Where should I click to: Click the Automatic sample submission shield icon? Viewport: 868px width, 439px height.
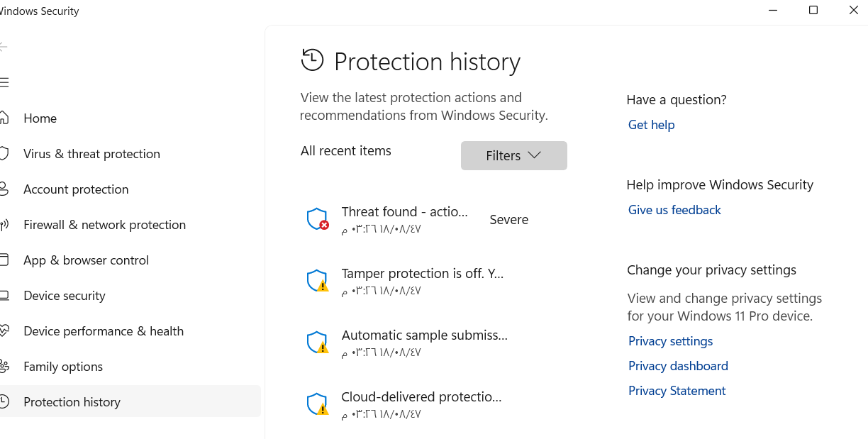(x=317, y=343)
